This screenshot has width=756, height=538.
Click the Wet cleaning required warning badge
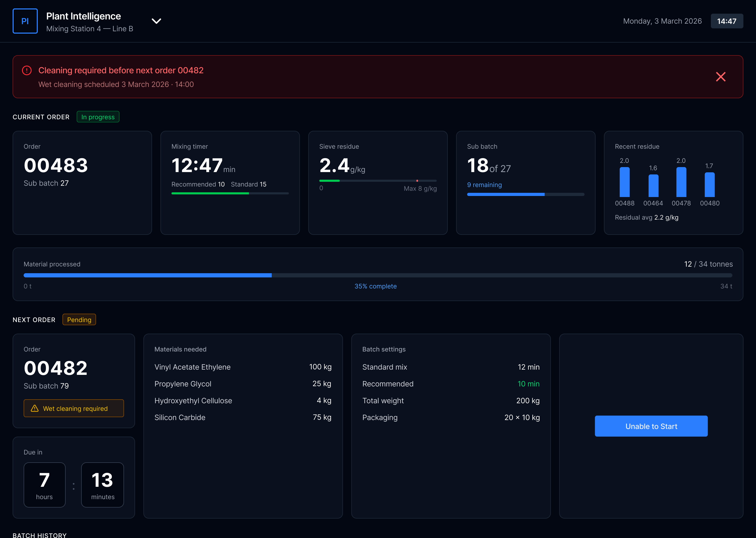tap(73, 408)
